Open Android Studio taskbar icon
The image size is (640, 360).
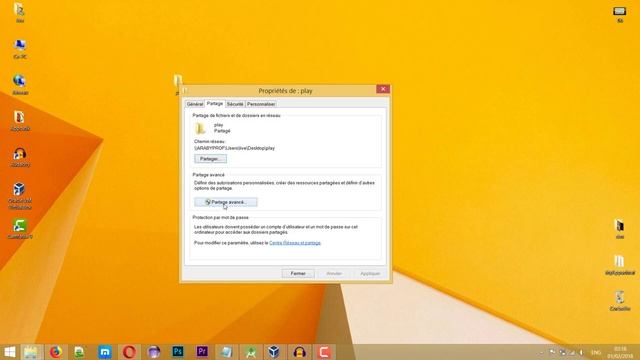tap(251, 352)
